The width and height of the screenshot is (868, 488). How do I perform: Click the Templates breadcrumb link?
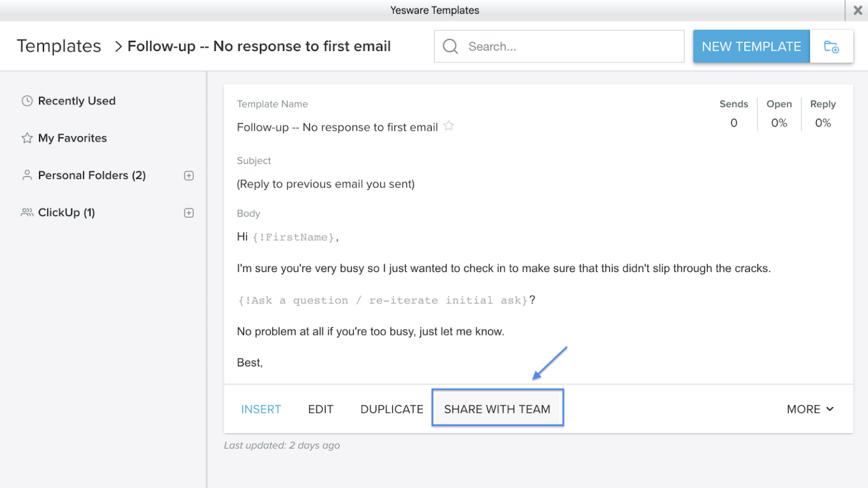point(58,46)
